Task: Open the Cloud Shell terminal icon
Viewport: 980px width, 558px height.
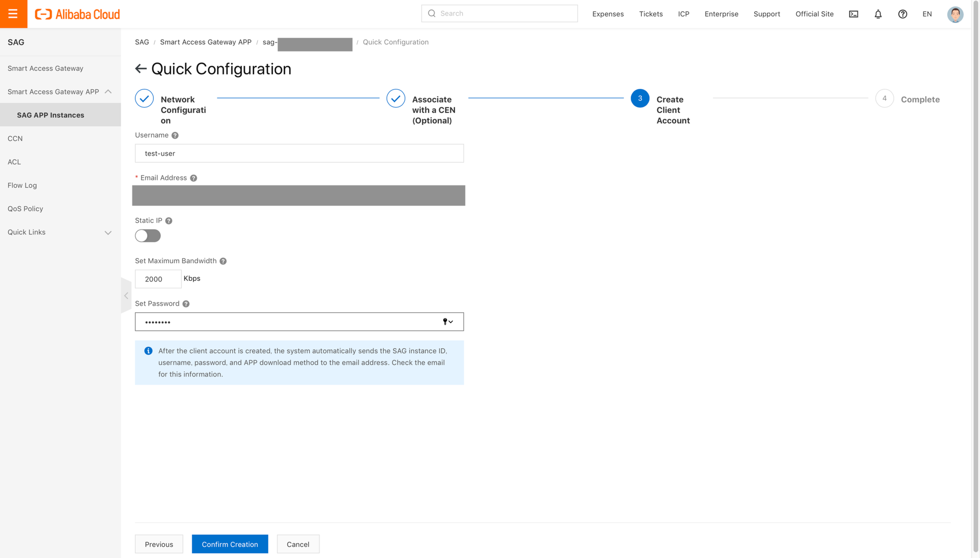Action: click(853, 14)
